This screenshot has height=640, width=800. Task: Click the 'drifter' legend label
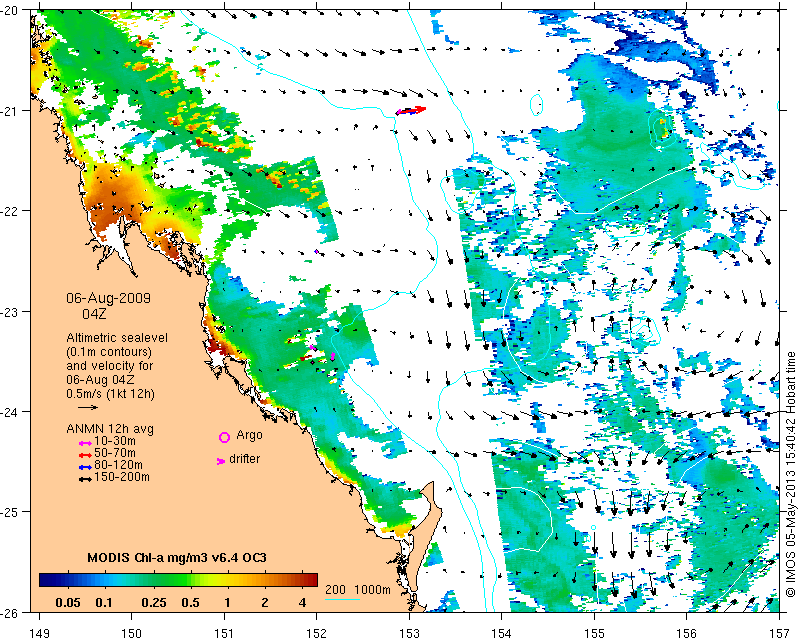(244, 459)
